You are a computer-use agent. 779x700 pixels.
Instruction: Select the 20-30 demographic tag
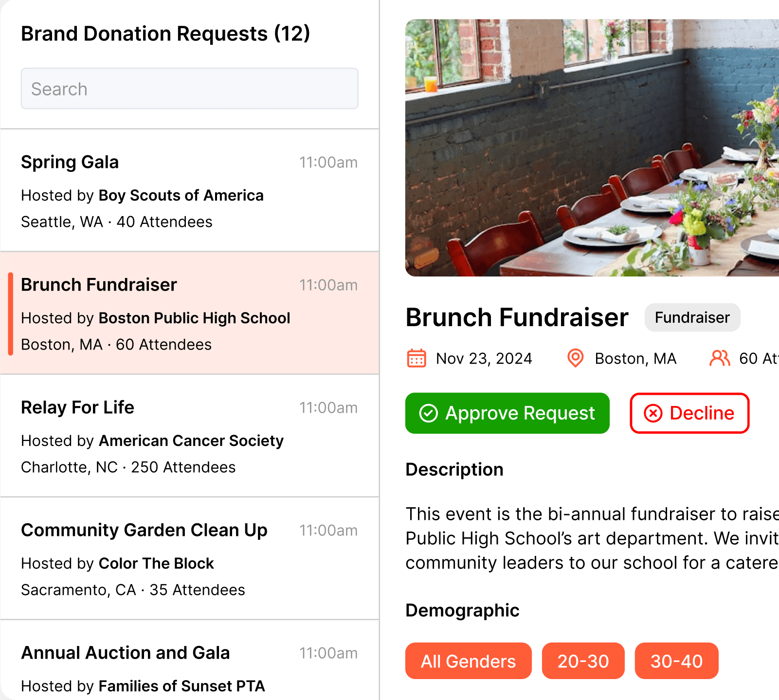[x=583, y=661]
